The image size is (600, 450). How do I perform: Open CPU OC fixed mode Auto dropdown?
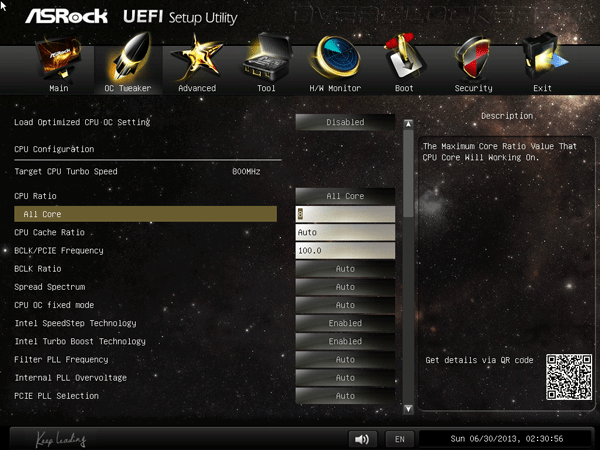345,305
